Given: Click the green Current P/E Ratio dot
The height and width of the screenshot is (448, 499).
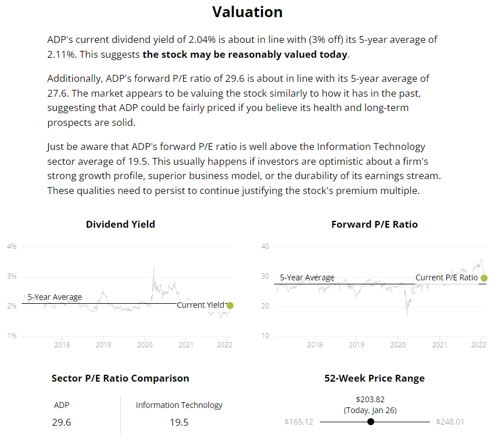Looking at the screenshot, I should [x=484, y=278].
